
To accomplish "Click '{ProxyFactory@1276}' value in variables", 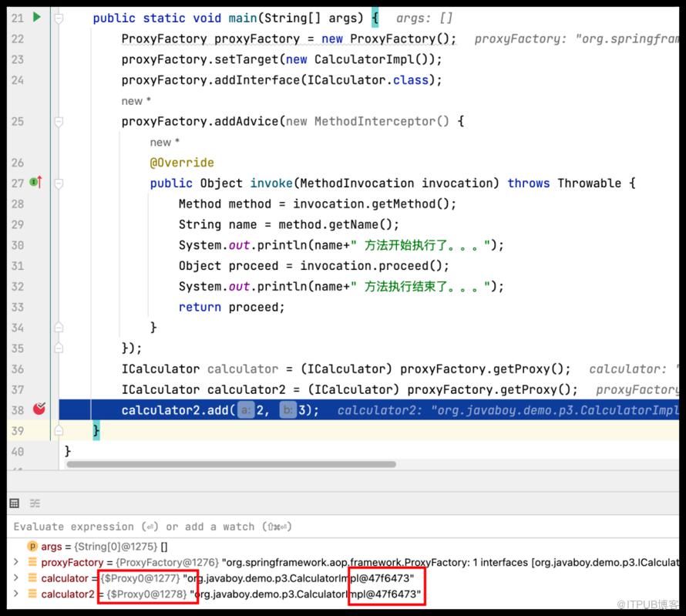I will click(x=167, y=562).
